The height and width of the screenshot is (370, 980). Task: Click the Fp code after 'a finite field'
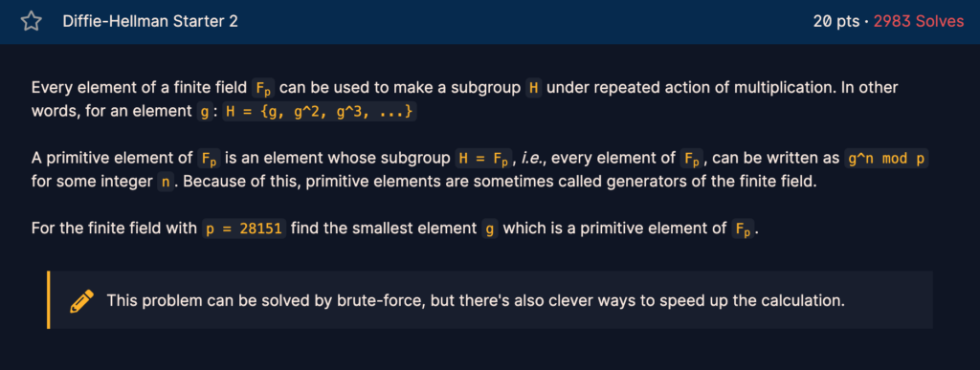(263, 89)
